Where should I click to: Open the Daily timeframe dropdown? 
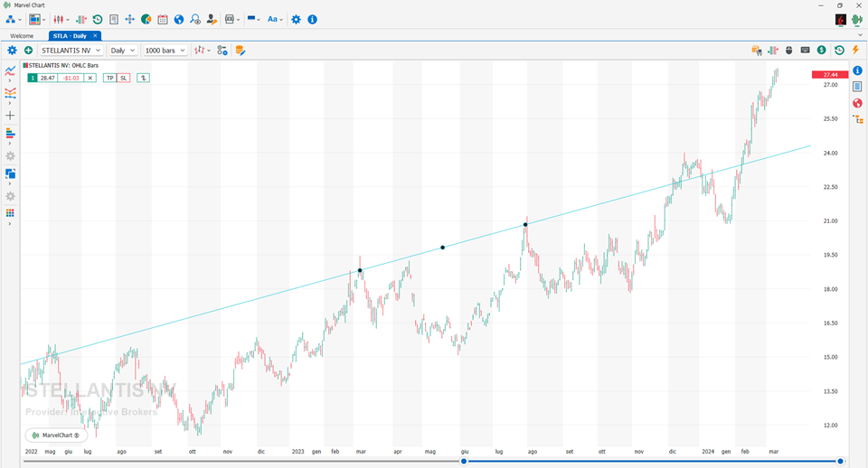pyautogui.click(x=122, y=51)
